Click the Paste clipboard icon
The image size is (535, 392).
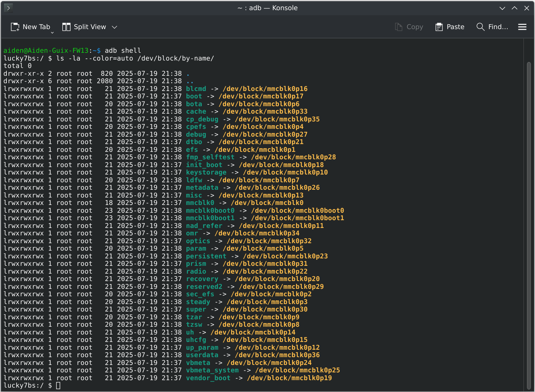click(x=439, y=27)
